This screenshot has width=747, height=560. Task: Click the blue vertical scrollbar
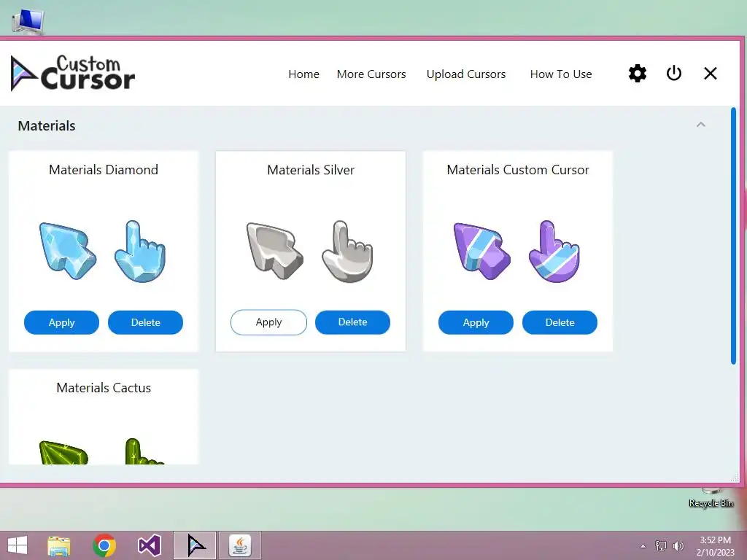734,236
